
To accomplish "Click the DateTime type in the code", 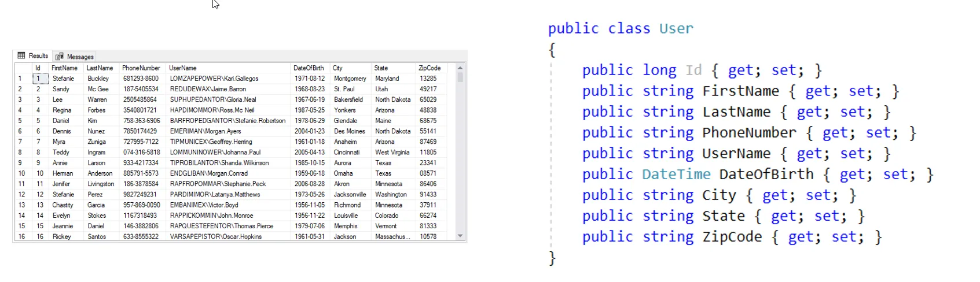I will 676,174.
